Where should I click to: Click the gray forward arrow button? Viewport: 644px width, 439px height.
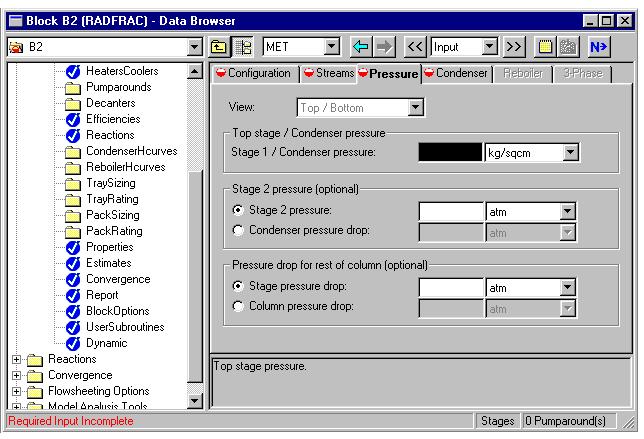point(384,47)
